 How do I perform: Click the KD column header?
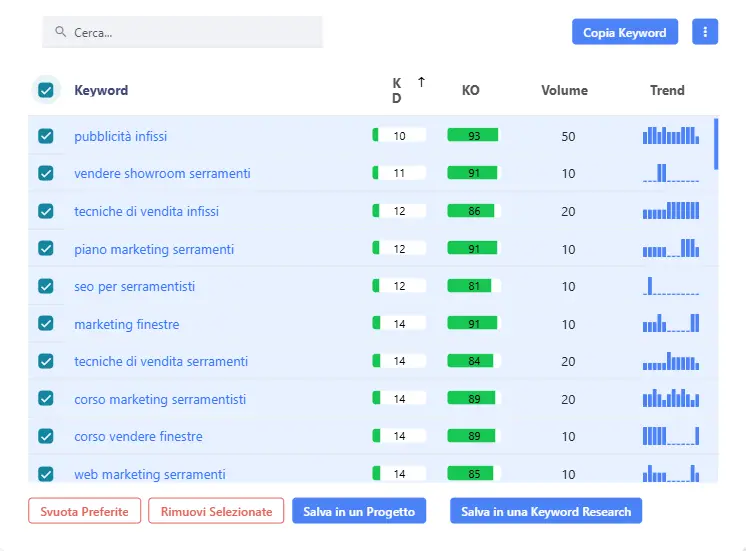pyautogui.click(x=397, y=90)
